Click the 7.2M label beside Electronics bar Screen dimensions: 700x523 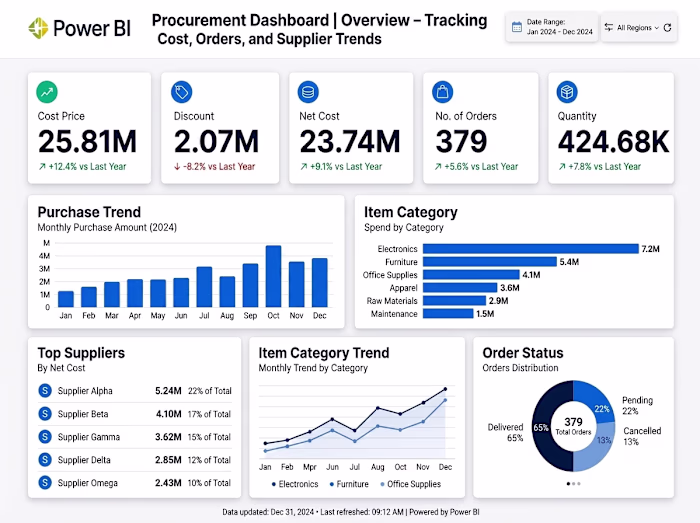tap(650, 249)
